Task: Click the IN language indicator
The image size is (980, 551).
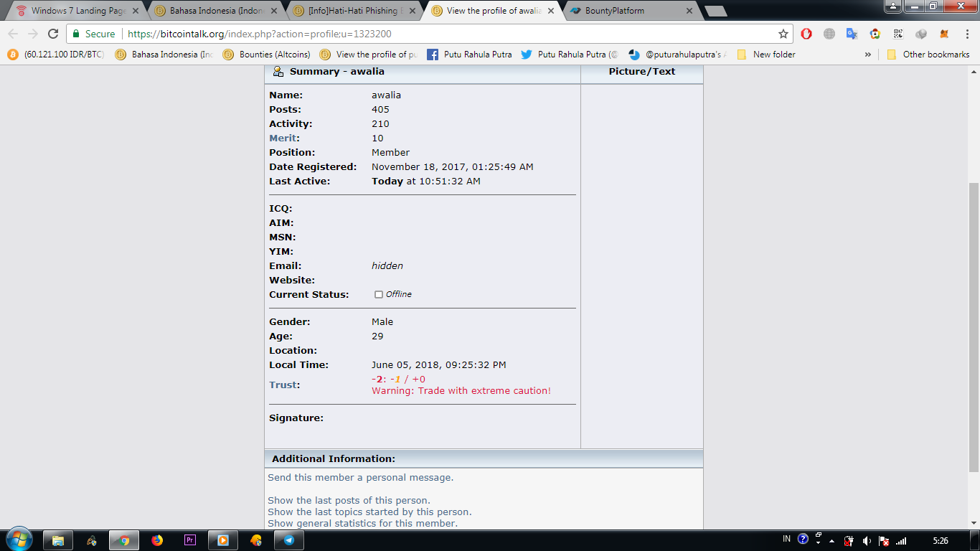Action: click(787, 539)
